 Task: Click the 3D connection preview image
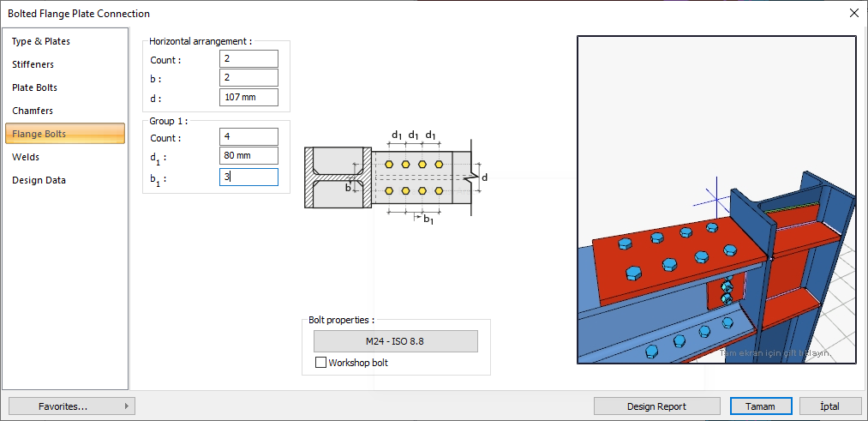[x=716, y=199]
